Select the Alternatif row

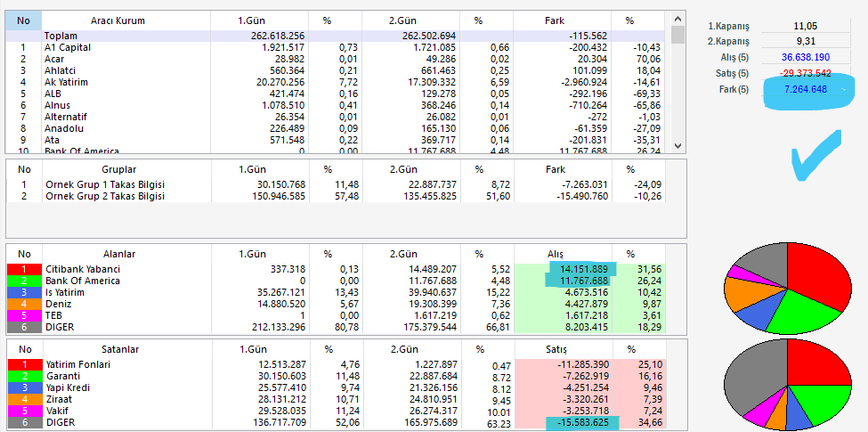[x=335, y=118]
